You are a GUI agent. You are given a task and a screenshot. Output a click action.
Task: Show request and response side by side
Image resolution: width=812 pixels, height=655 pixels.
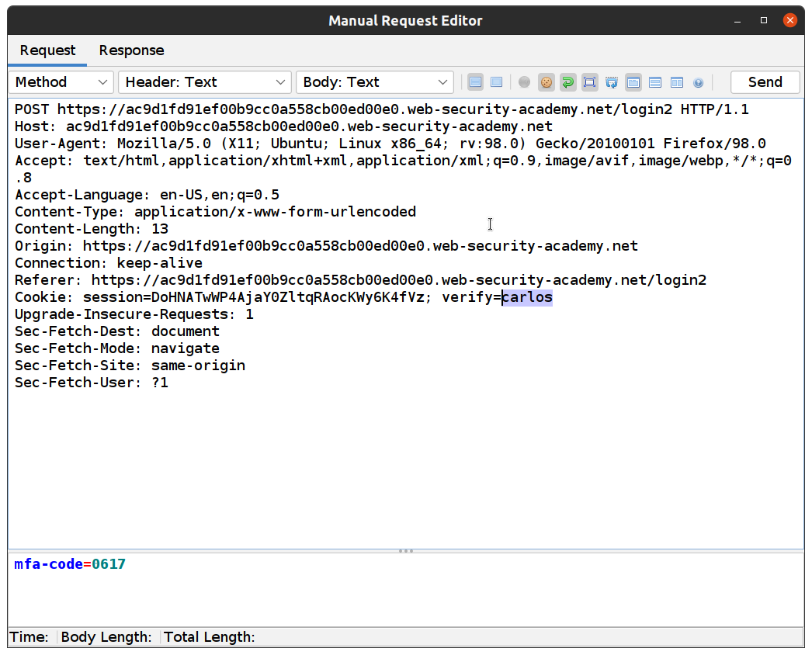click(677, 82)
